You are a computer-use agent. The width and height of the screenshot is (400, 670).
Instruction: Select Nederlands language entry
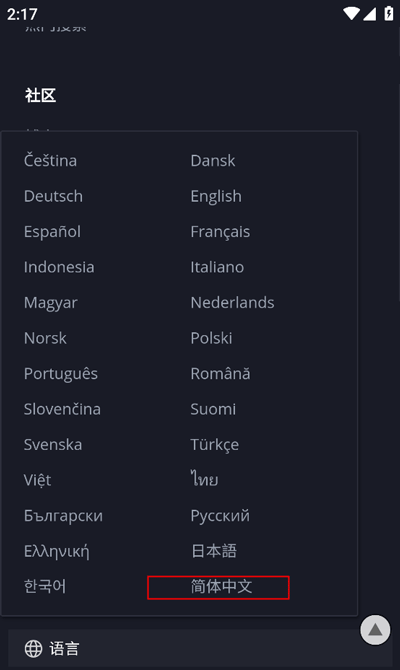coord(232,303)
